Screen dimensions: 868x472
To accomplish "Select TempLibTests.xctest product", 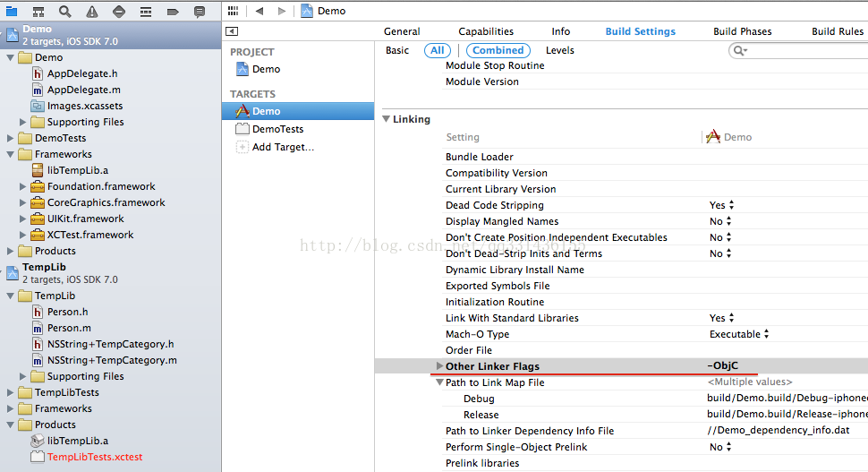I will pyautogui.click(x=95, y=457).
